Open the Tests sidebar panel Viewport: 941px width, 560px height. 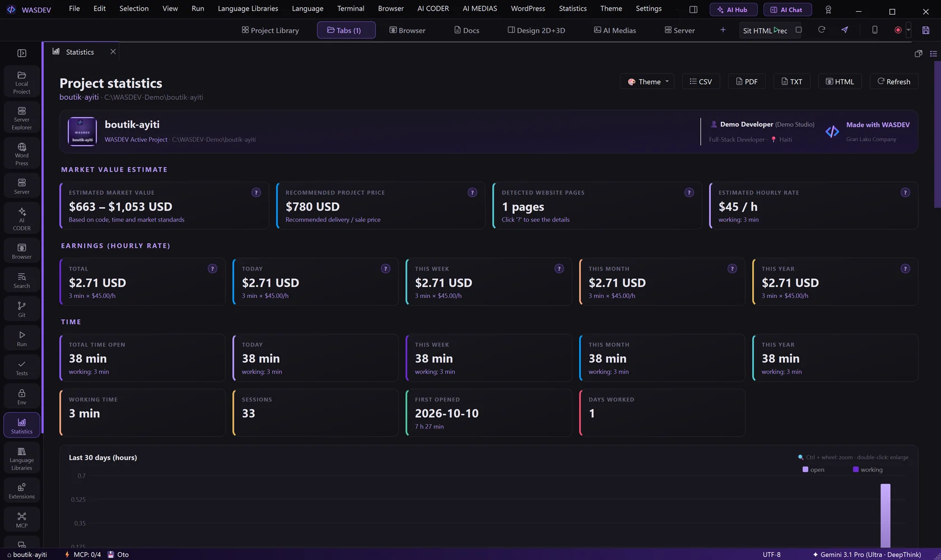pos(22,368)
